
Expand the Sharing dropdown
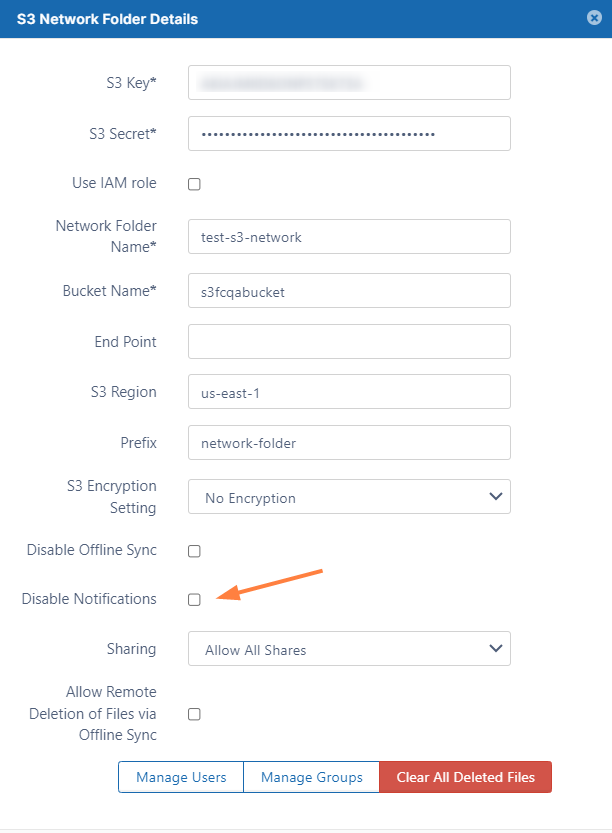pos(349,649)
